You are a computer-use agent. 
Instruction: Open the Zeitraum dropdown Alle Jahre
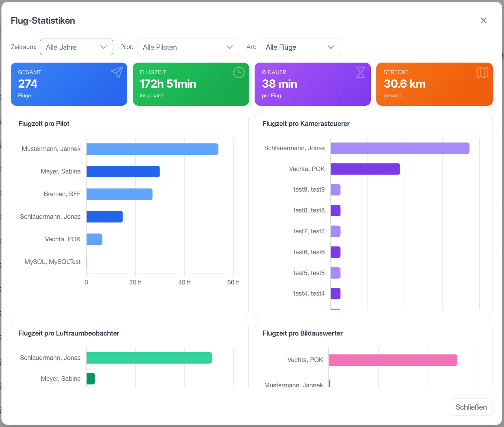coord(77,47)
